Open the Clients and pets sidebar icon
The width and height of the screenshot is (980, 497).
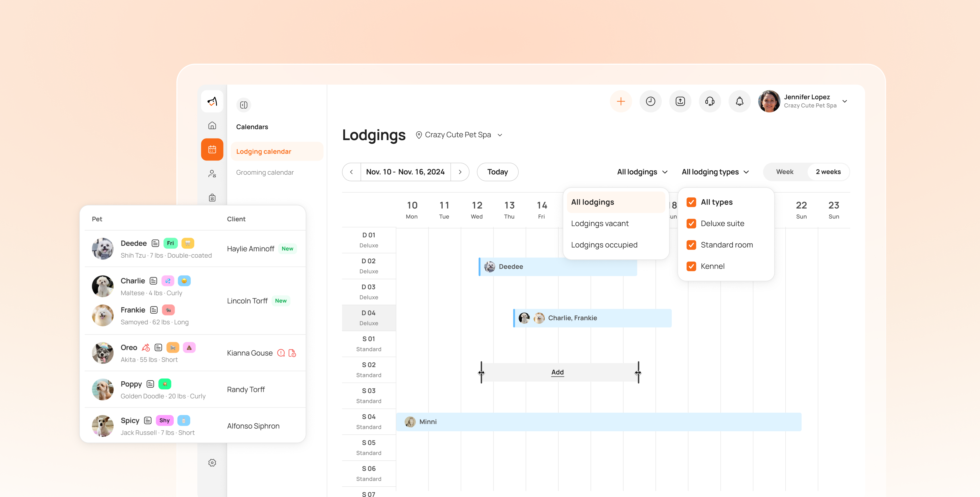pos(212,174)
